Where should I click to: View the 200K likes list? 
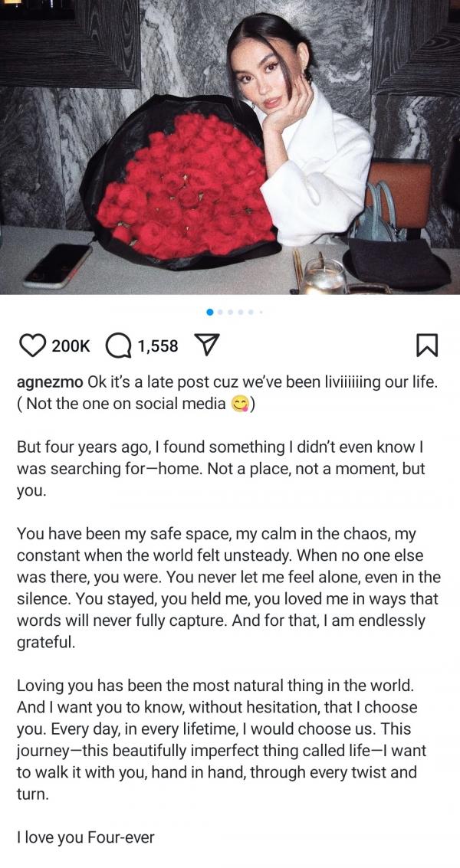point(71,346)
